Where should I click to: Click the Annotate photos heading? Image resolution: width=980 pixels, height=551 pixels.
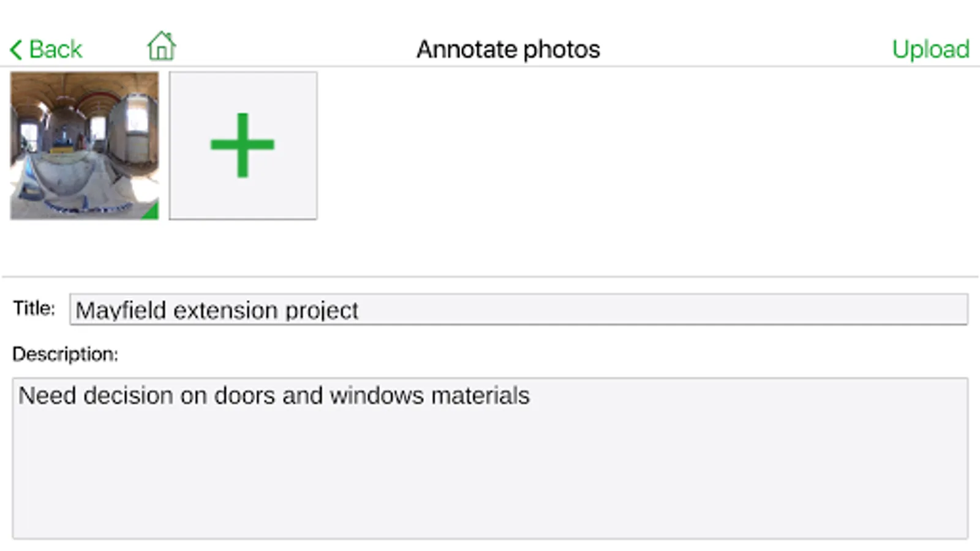(508, 50)
